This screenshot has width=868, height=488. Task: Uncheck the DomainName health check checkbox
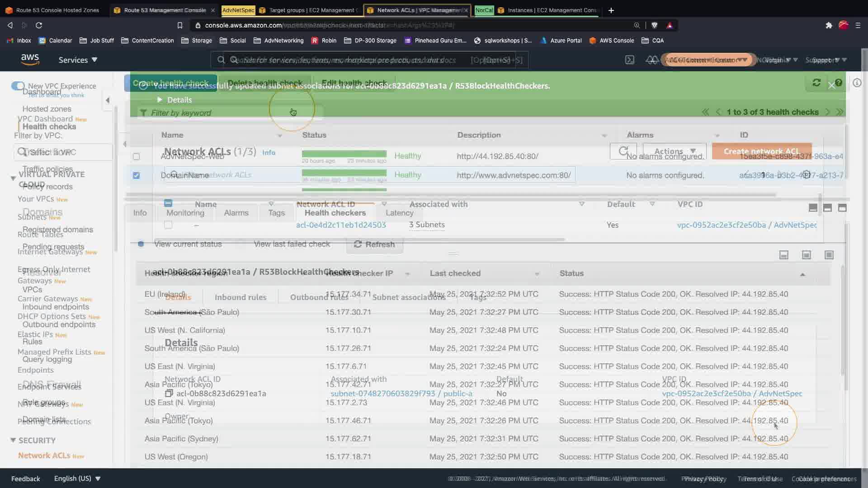[x=136, y=175]
